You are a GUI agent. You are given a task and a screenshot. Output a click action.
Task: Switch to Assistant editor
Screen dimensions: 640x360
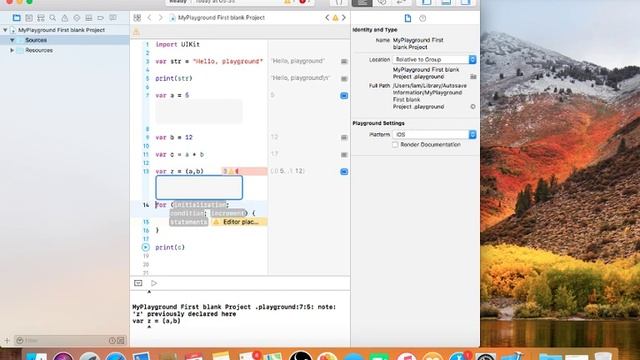pos(382,2)
